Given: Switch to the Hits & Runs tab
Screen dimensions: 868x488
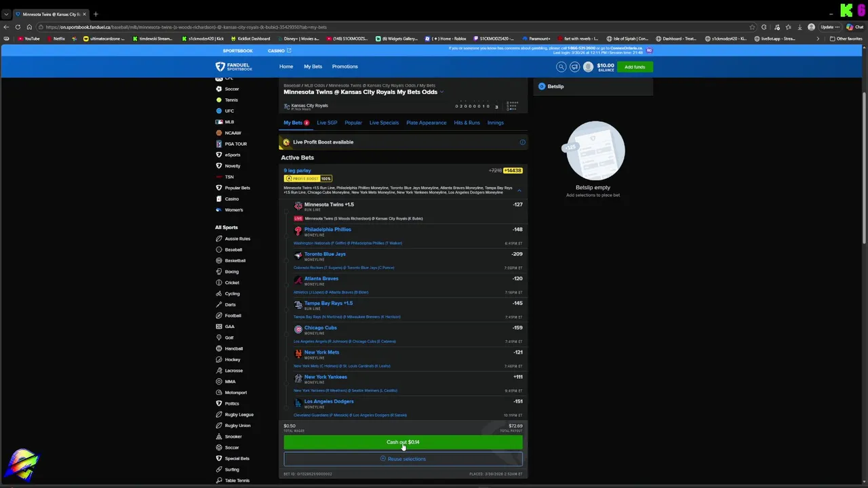Looking at the screenshot, I should pyautogui.click(x=467, y=123).
